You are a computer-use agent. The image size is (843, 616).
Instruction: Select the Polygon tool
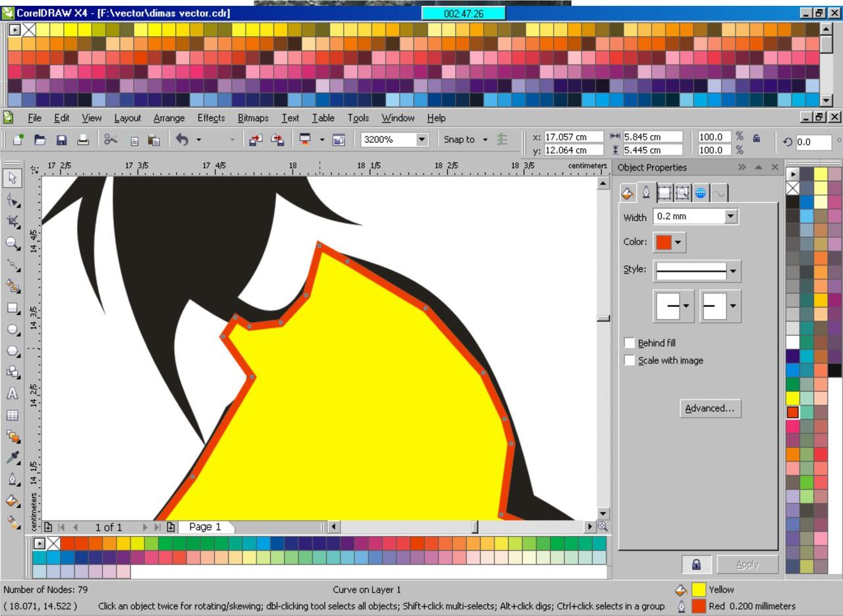(x=13, y=350)
